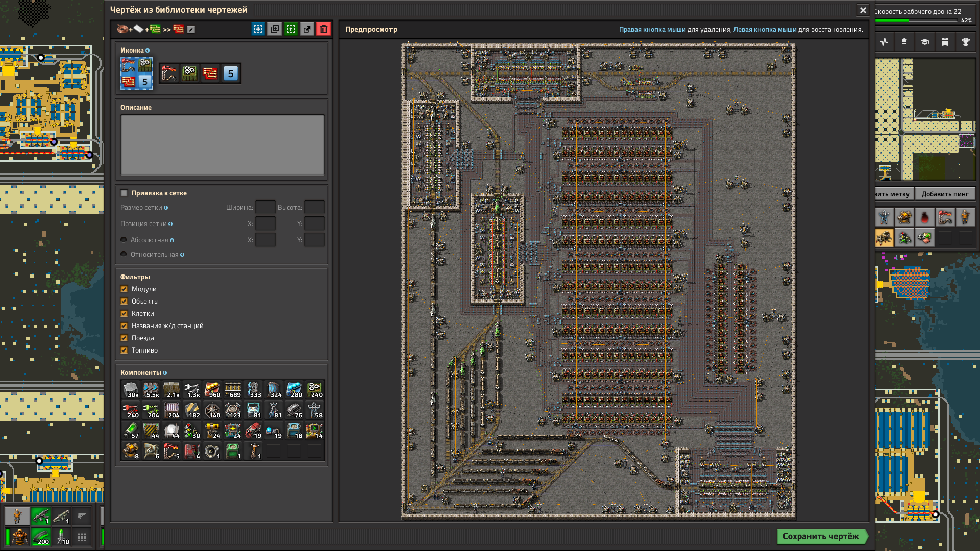Viewport: 980px width, 551px height.
Task: Toggle the train stop names map overlay
Action: pos(945,217)
